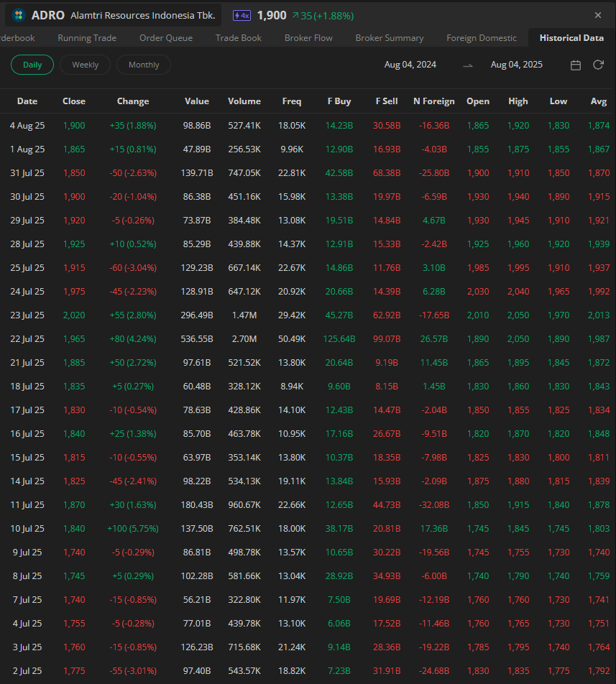616x684 pixels.
Task: Click the '17 Jul 25' date cell
Action: [27, 410]
